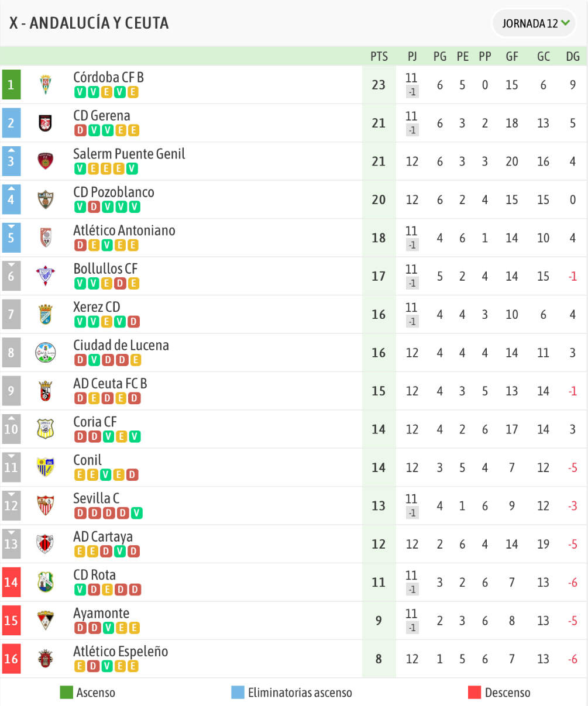
Task: Click the position 16 red rank box
Action: click(11, 659)
